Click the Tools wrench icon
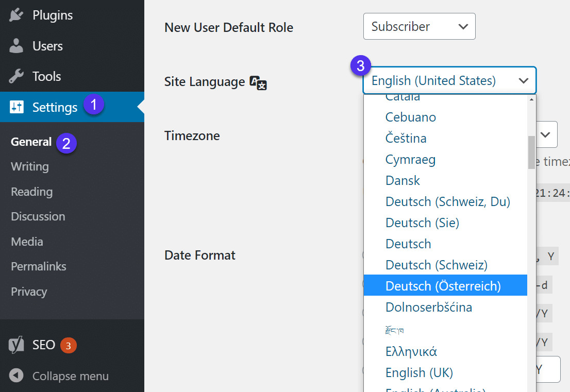570x392 pixels. click(x=15, y=76)
